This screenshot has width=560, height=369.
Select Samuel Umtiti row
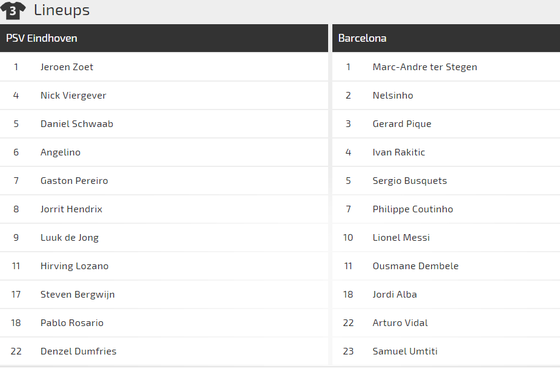[446, 351]
